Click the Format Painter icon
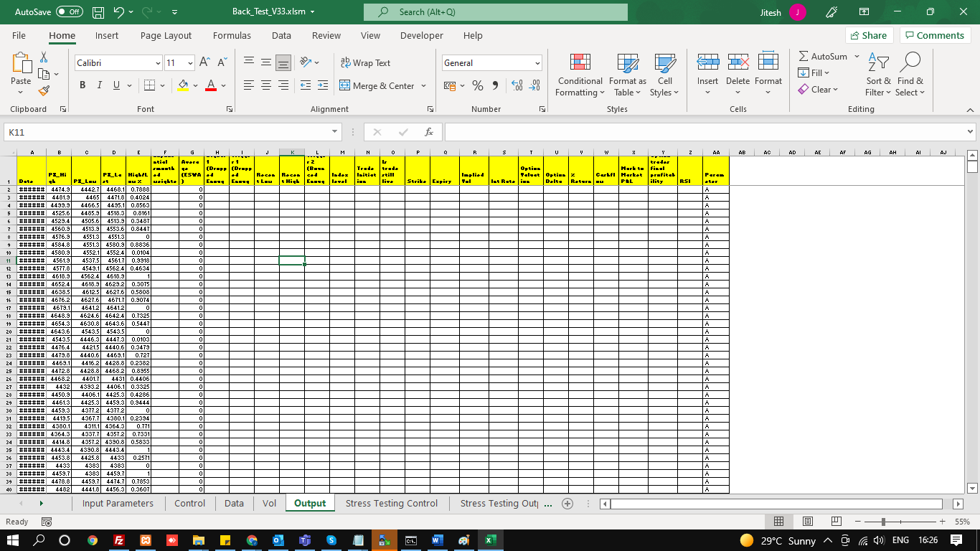980x551 pixels. coord(43,91)
